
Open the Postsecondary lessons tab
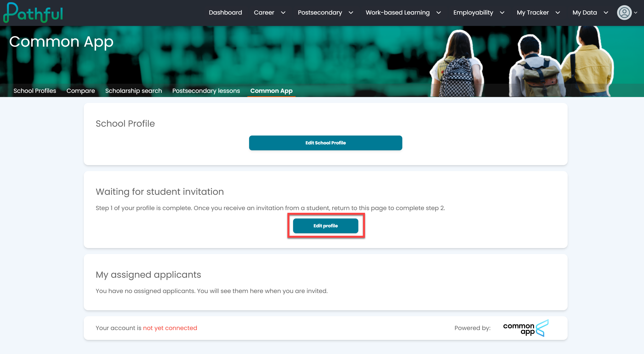[206, 91]
